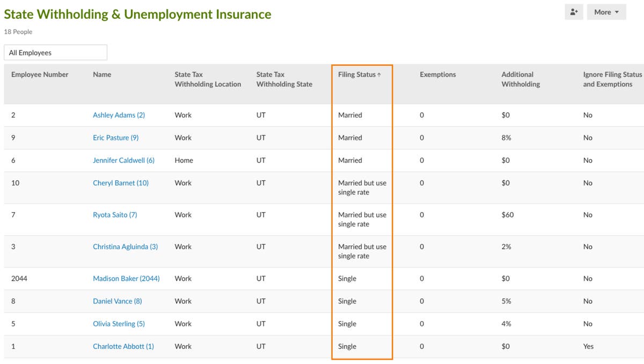This screenshot has width=644, height=364.
Task: Click the add employee person icon
Action: tap(574, 12)
